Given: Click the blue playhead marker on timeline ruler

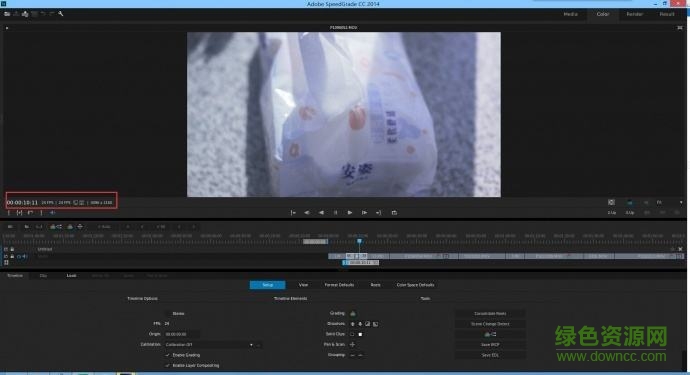Looking at the screenshot, I should 360,241.
